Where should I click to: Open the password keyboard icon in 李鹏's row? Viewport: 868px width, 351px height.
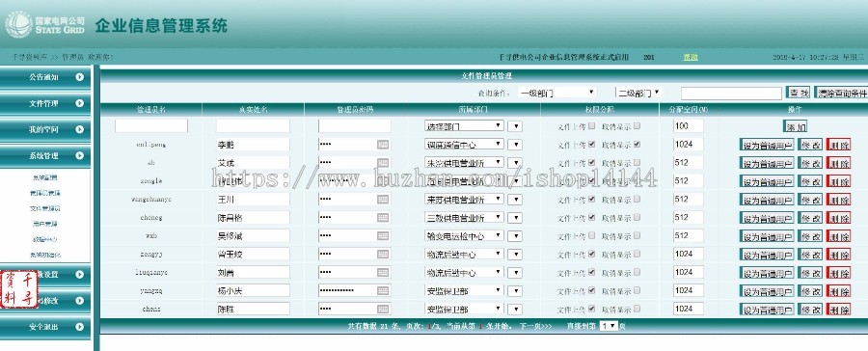(383, 145)
